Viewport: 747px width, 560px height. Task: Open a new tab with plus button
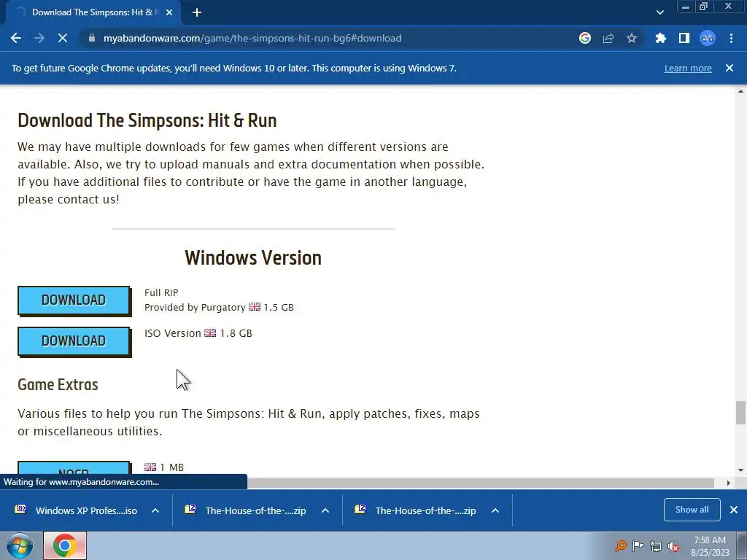(197, 12)
